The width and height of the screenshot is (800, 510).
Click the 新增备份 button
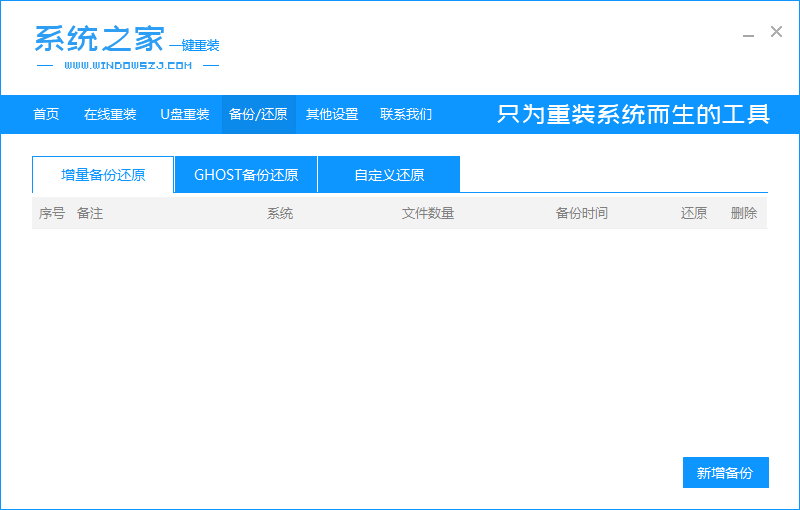pyautogui.click(x=726, y=473)
